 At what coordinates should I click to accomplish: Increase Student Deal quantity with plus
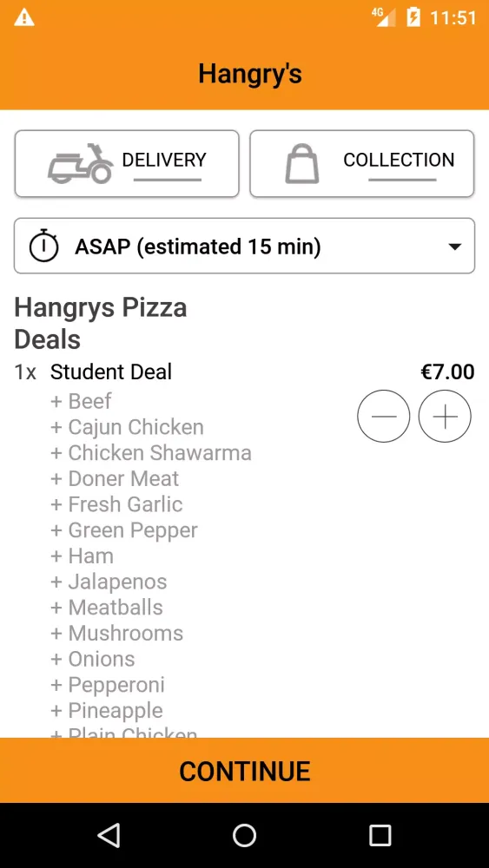coord(445,417)
